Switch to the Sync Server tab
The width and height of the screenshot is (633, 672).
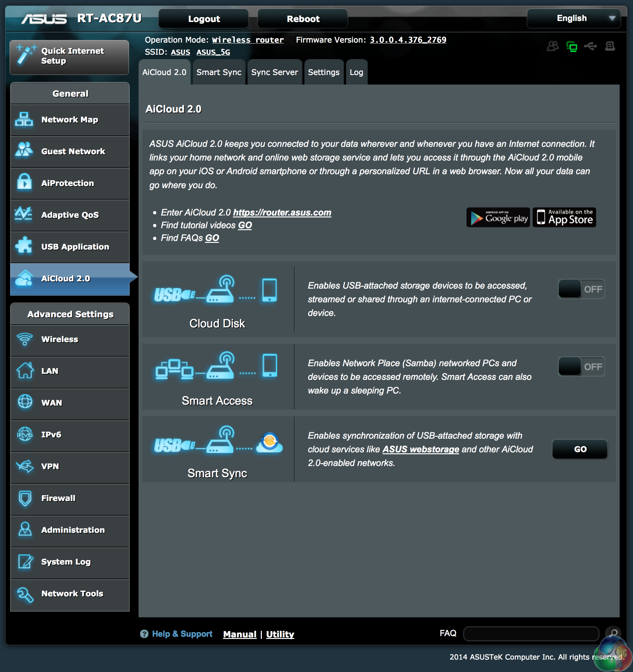[x=275, y=72]
